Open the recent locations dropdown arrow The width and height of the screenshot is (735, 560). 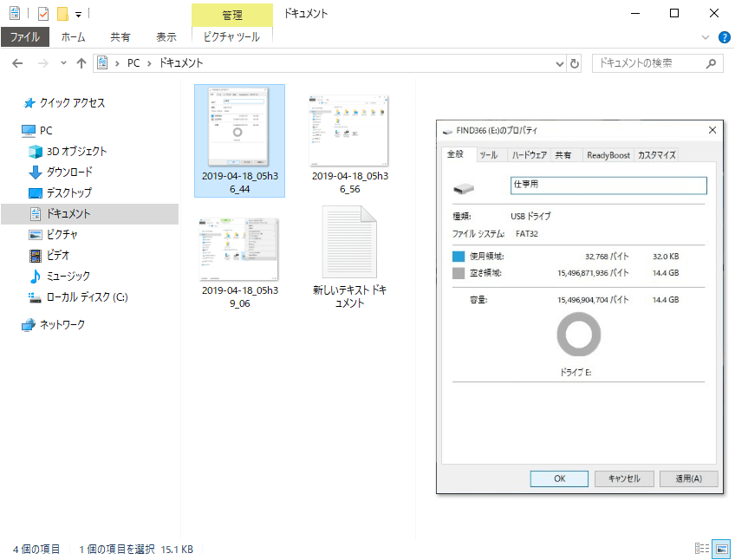pos(63,63)
